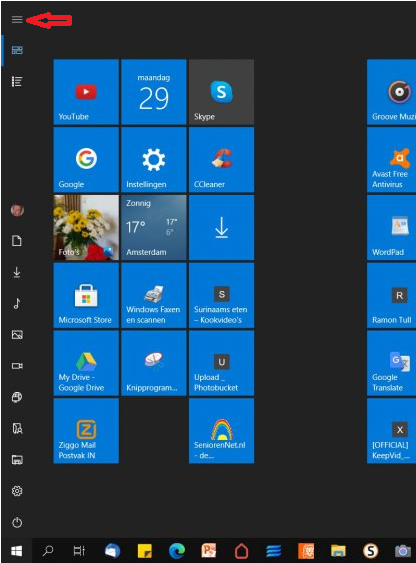Screen dimensions: 416x563
Task: Open the calendar tile showing maandag 29
Action: tap(154, 92)
